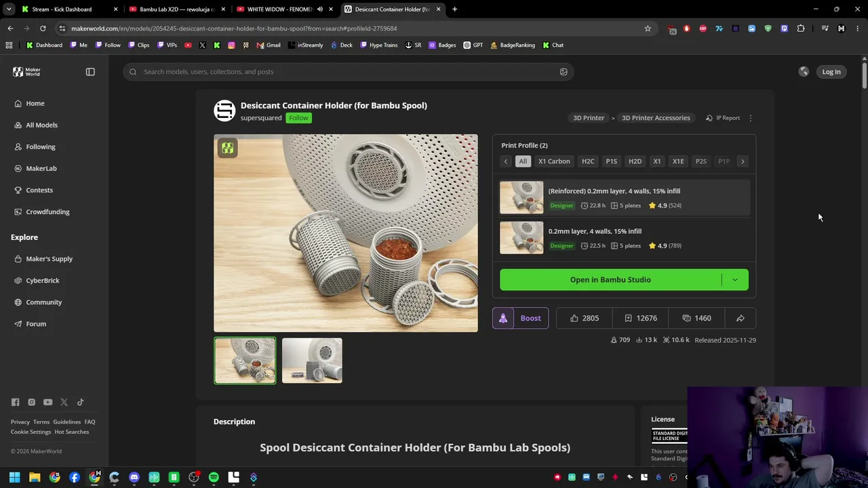This screenshot has height=488, width=868.
Task: Open the 3D Printer category breadcrumb
Action: (x=589, y=118)
